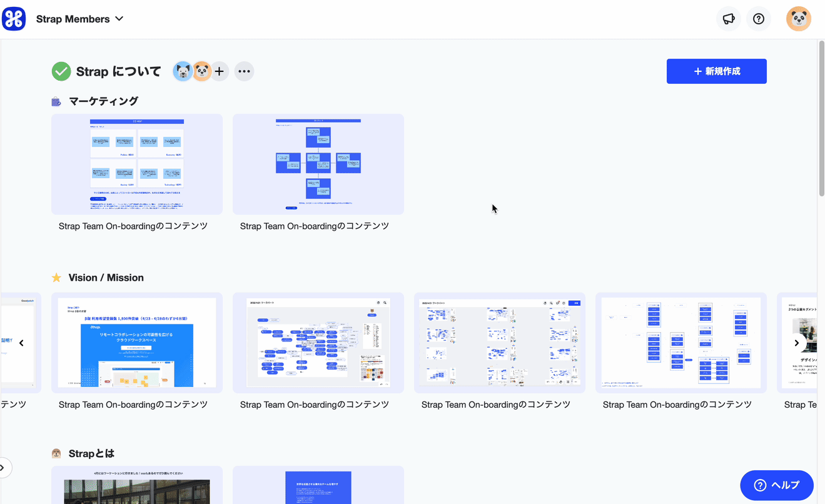The width and height of the screenshot is (825, 504).
Task: Show next boards with right arrow
Action: [796, 343]
